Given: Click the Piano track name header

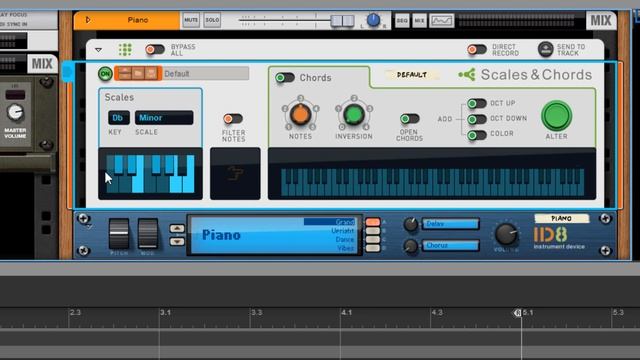Looking at the screenshot, I should coord(138,20).
